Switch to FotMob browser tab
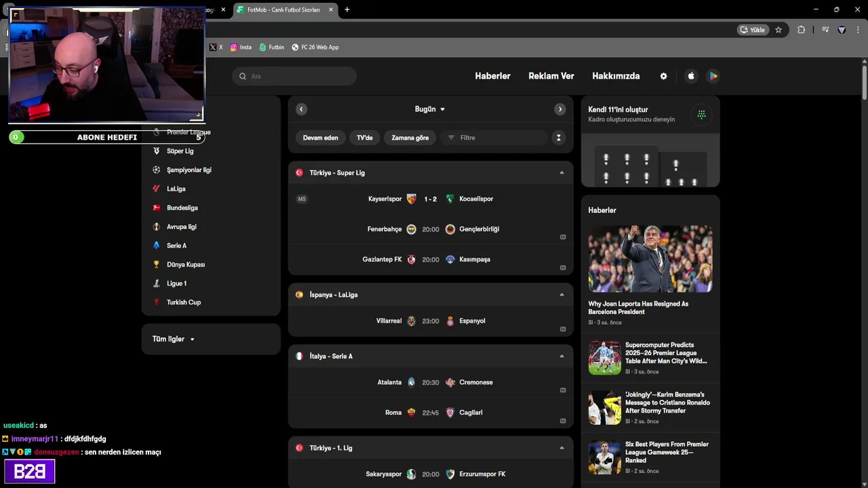The width and height of the screenshot is (868, 488). 283,10
